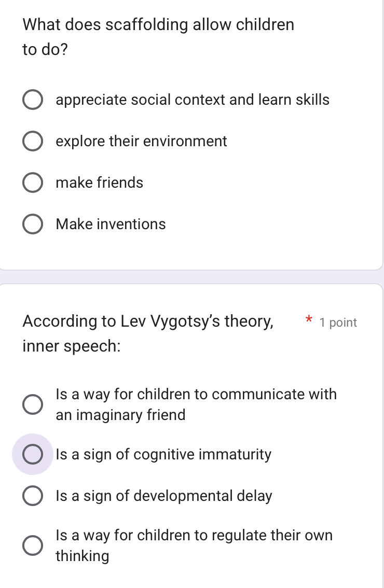Click the 'appreciate social context and learn skills' text
Viewport: 384px width, 588px height.
tap(193, 100)
